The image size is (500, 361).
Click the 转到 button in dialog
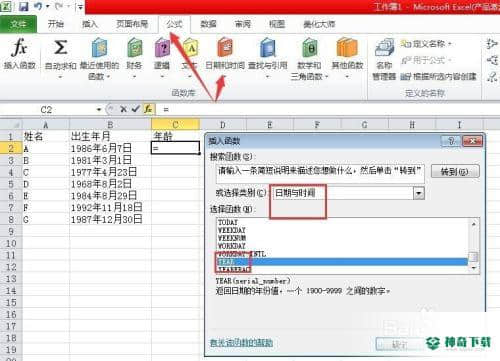click(455, 172)
